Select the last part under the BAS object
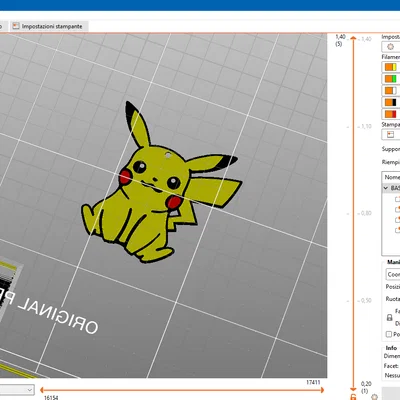 click(397, 230)
